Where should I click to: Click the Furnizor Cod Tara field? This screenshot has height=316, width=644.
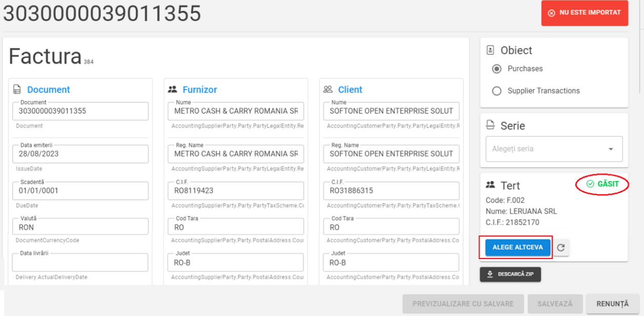236,227
